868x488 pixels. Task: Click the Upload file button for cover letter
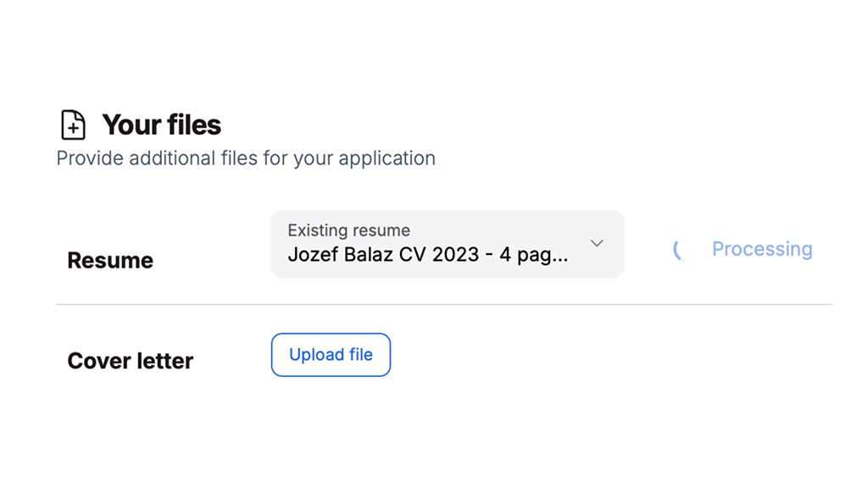(331, 355)
